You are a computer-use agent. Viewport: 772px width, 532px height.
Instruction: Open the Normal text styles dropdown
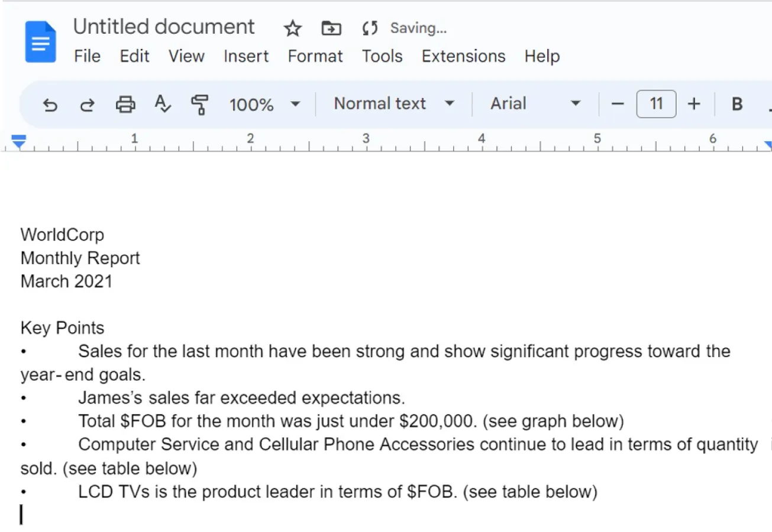tap(392, 104)
